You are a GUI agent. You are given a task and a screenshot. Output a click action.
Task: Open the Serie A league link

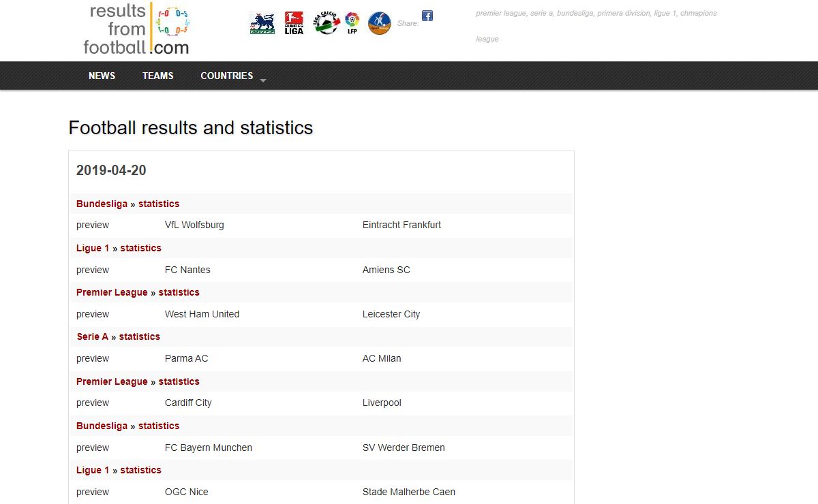[x=93, y=336]
